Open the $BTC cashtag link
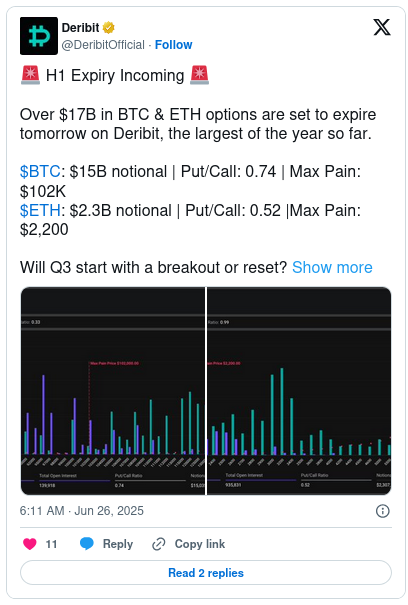 [40, 172]
